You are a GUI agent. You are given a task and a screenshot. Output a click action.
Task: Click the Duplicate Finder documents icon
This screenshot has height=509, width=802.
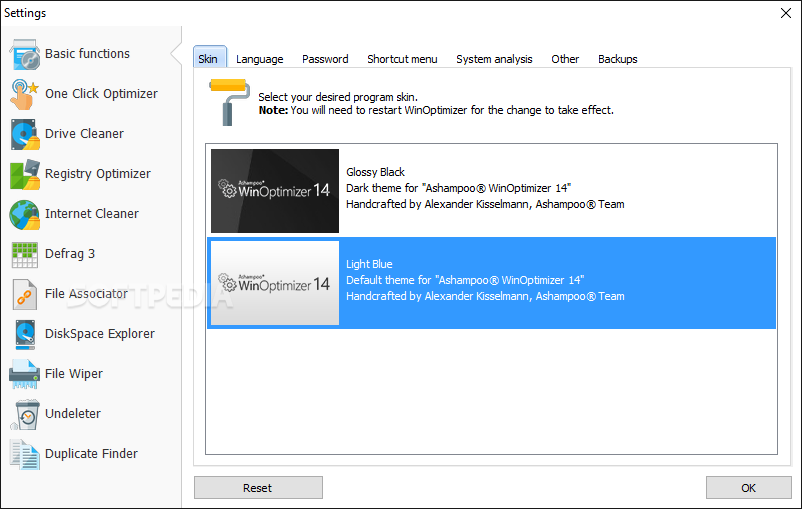click(24, 454)
